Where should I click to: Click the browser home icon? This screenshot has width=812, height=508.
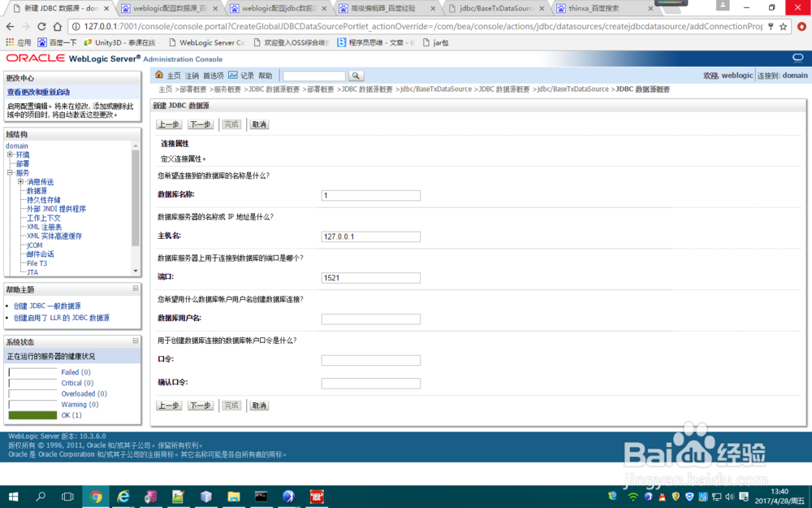[x=58, y=27]
